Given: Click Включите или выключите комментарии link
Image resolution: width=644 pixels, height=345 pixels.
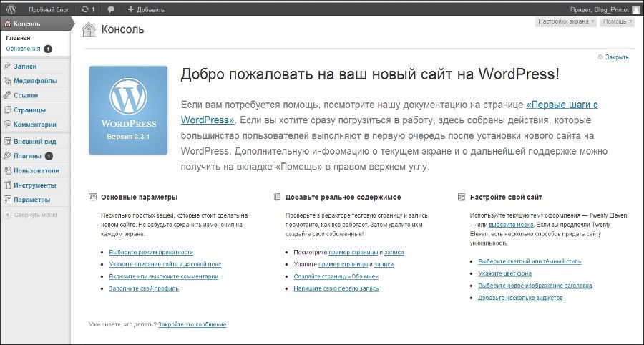Looking at the screenshot, I should (163, 276).
